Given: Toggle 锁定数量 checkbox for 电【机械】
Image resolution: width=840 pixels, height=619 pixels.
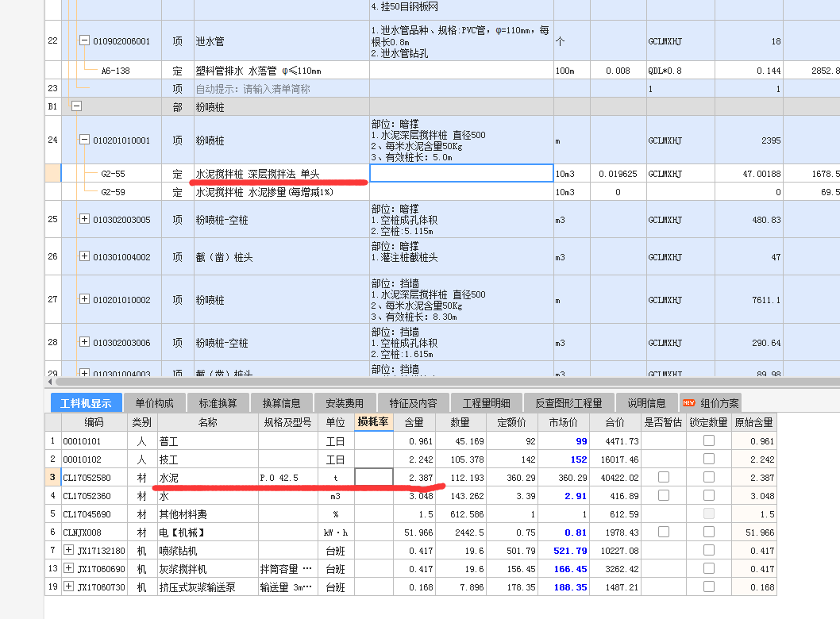Looking at the screenshot, I should coord(709,532).
